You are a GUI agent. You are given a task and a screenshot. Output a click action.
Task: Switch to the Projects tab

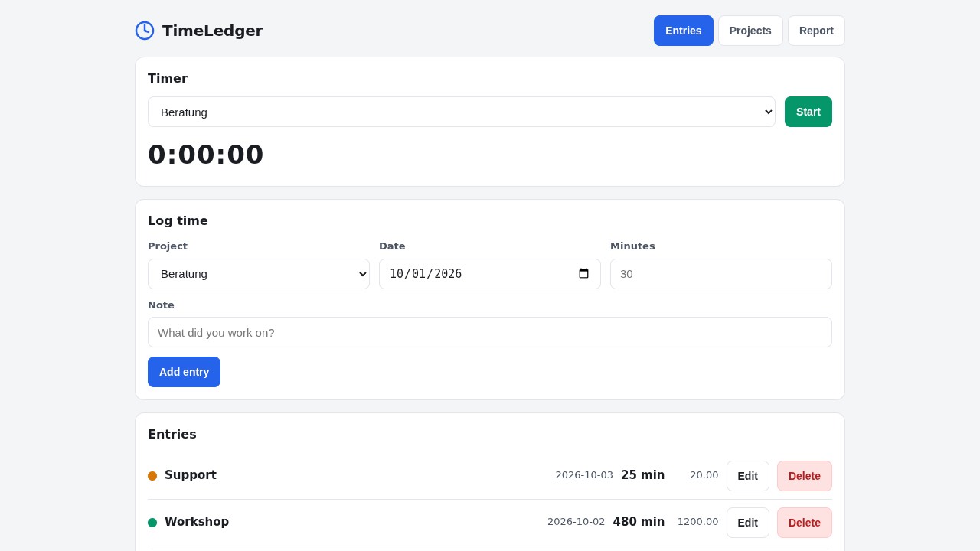pyautogui.click(x=750, y=31)
